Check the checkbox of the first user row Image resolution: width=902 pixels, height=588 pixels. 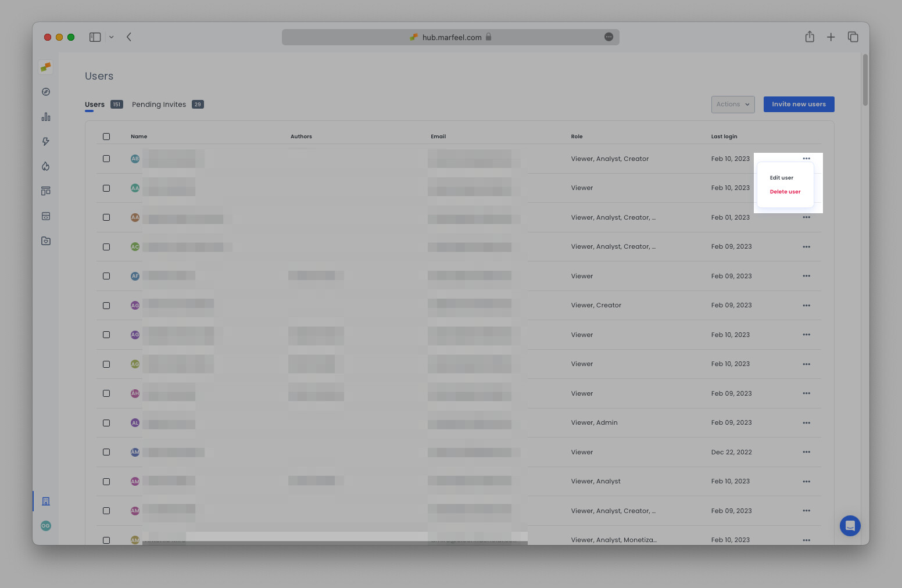click(x=106, y=158)
